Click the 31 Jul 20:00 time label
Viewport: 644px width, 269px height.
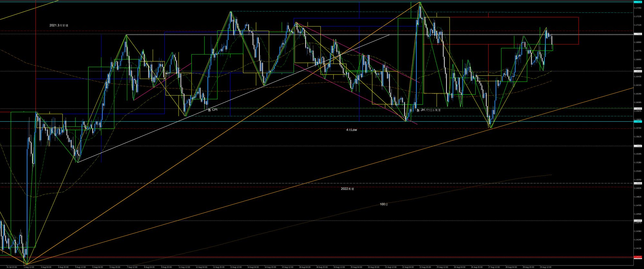(12, 267)
